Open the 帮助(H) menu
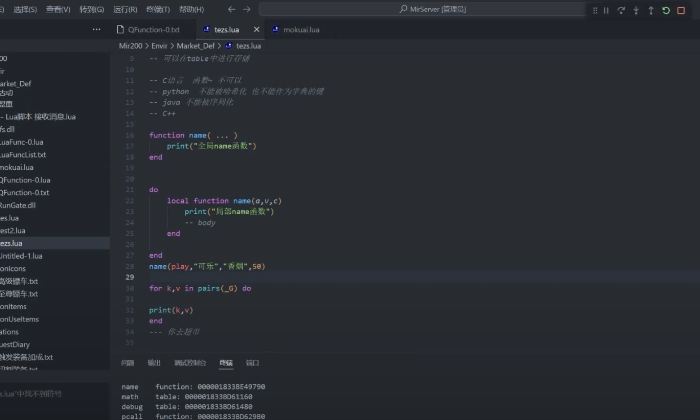The image size is (700, 420). pyautogui.click(x=191, y=9)
